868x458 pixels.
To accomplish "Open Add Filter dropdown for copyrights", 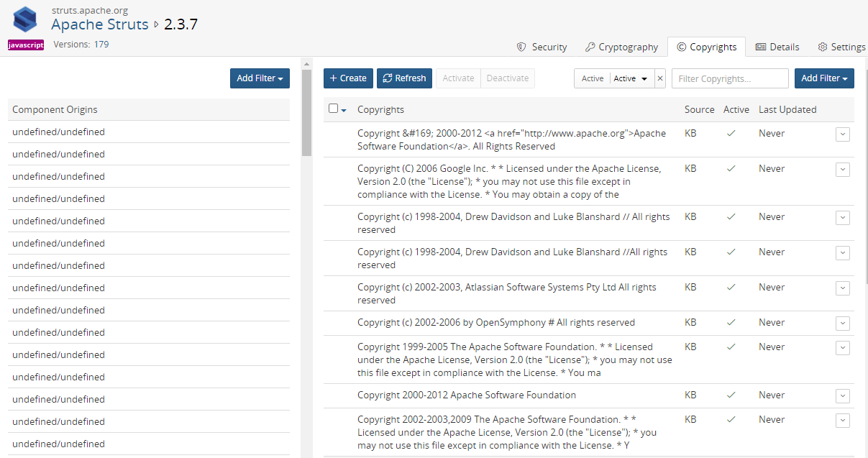I will [824, 78].
